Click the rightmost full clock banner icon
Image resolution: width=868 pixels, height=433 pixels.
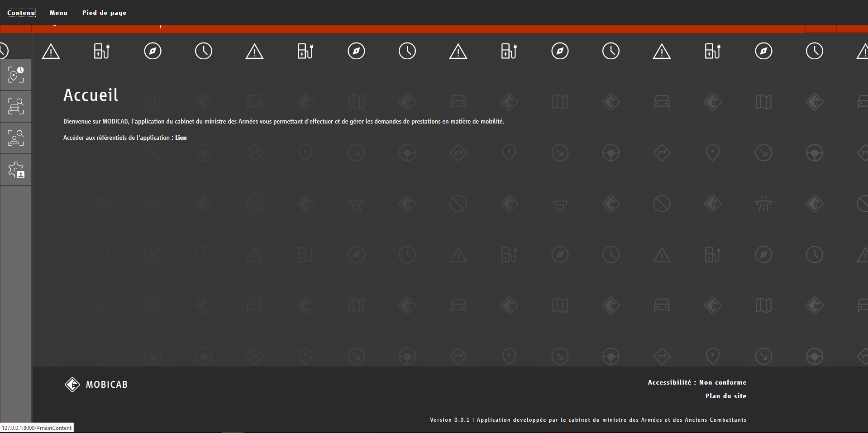point(814,51)
